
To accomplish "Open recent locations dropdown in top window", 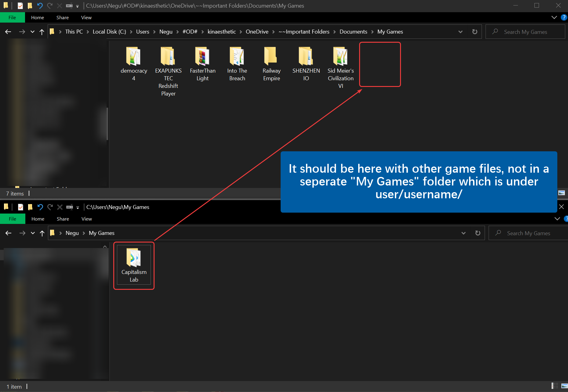I will (32, 32).
